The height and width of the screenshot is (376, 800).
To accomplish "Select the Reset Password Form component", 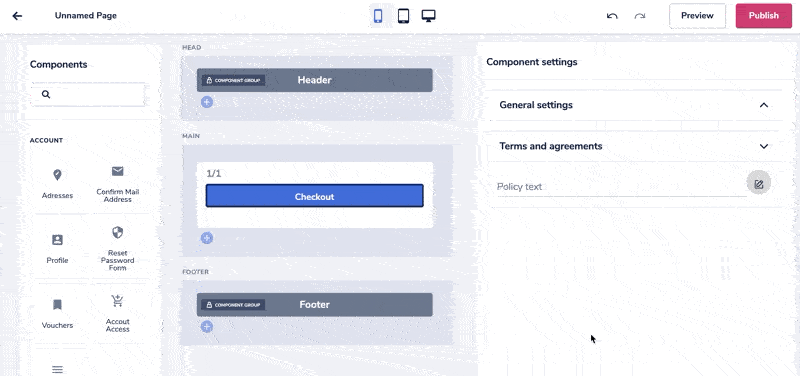I will point(118,249).
